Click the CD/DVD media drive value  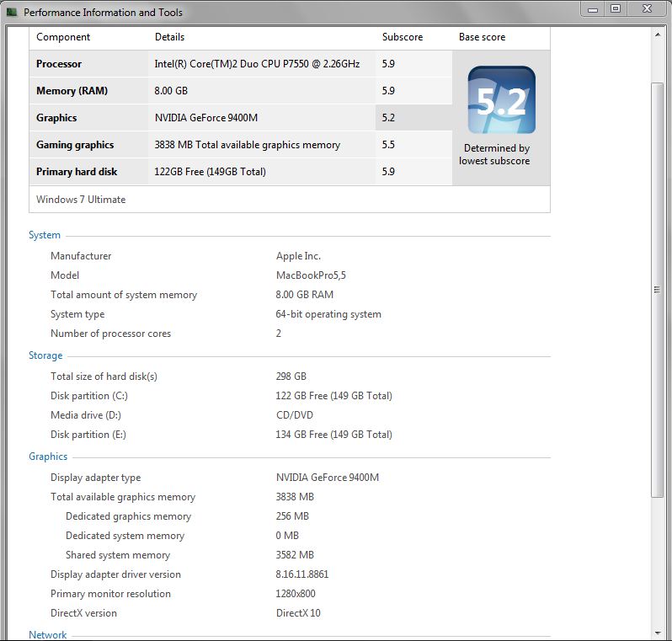(x=295, y=415)
